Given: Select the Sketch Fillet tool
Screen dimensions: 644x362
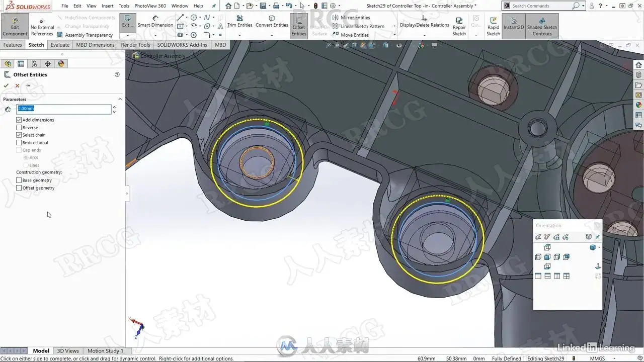Looking at the screenshot, I should click(207, 35).
